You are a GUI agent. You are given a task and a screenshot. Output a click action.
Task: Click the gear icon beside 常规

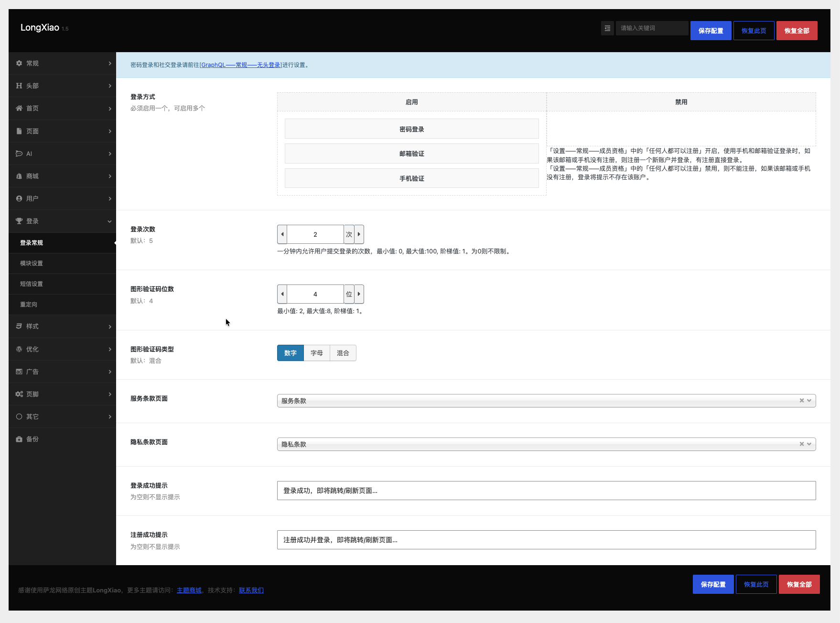point(19,63)
